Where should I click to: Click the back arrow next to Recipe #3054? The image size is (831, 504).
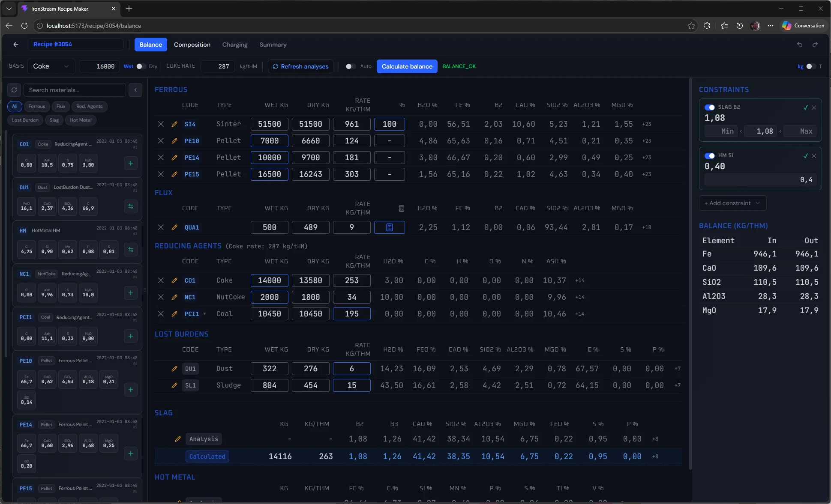pos(15,44)
